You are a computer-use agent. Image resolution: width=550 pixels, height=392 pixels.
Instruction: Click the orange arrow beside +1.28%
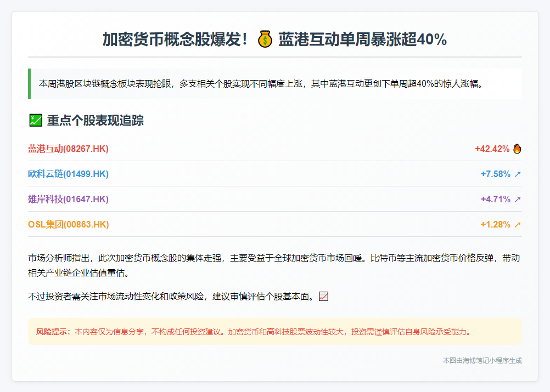[517, 225]
